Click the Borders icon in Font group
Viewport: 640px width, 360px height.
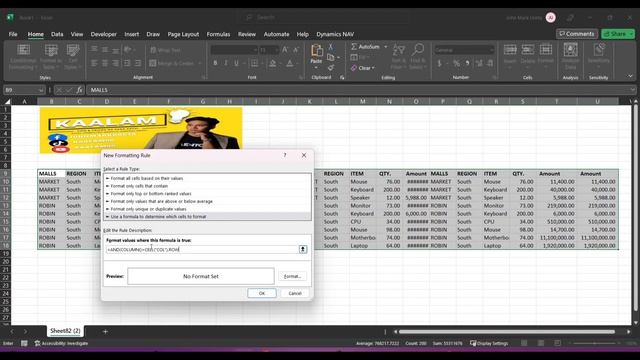click(254, 63)
